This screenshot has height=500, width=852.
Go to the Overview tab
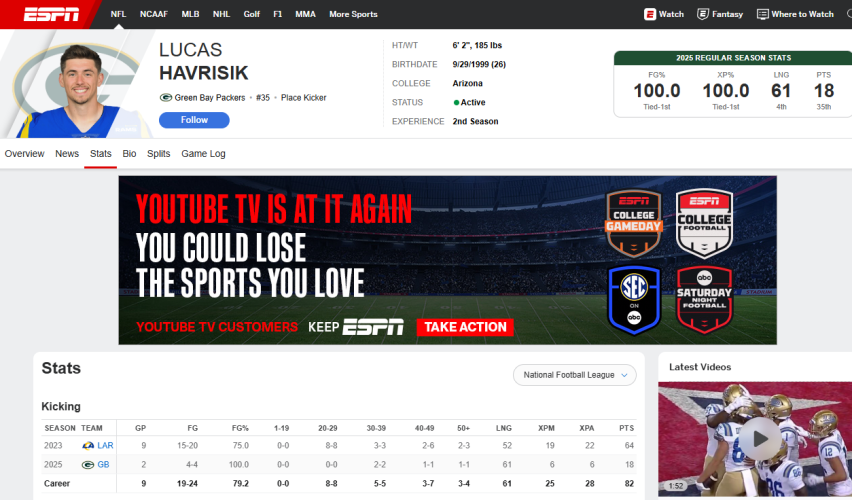coord(24,154)
